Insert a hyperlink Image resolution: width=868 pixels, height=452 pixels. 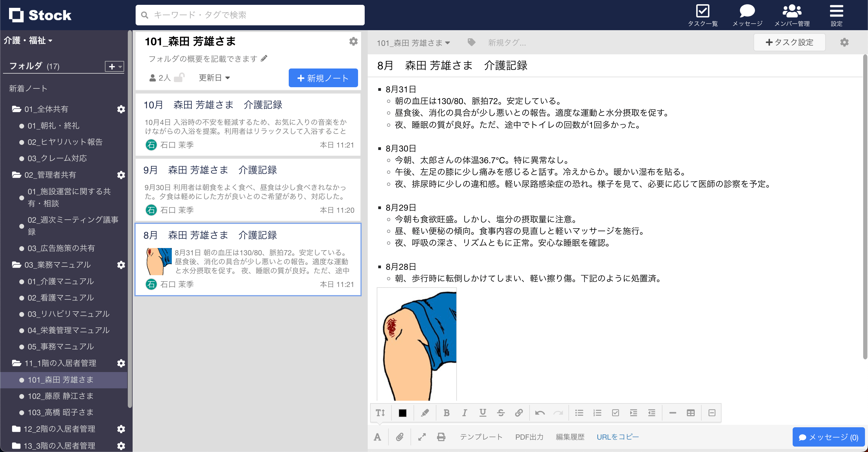click(519, 412)
